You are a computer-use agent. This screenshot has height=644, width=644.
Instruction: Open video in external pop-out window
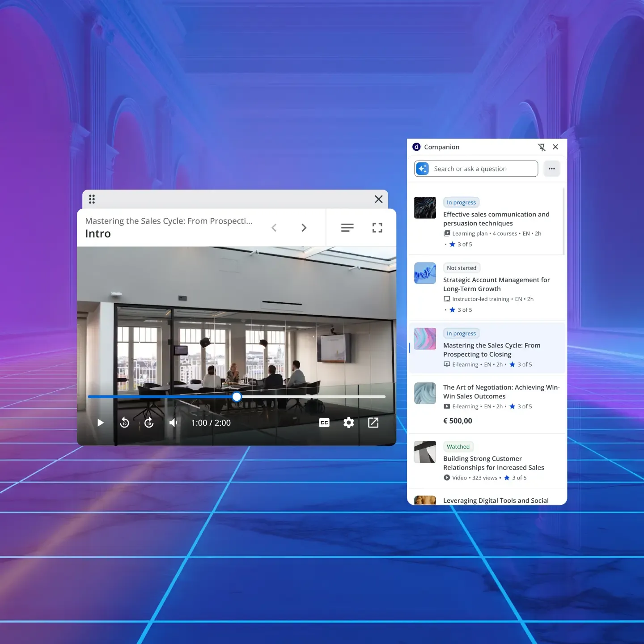click(x=373, y=423)
